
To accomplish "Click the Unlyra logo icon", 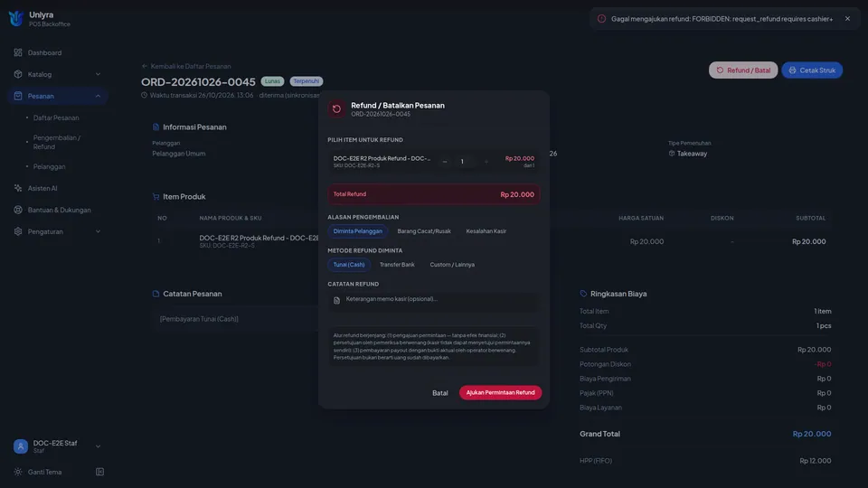I will pos(16,18).
